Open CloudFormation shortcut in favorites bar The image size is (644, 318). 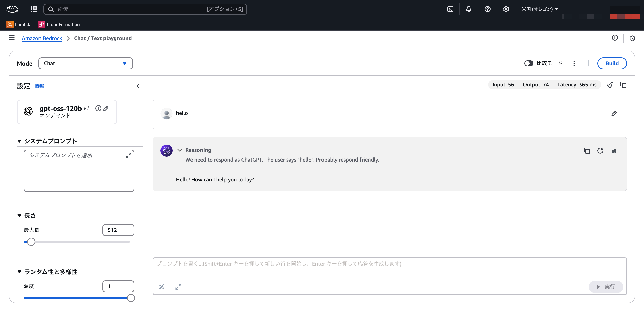(59, 24)
